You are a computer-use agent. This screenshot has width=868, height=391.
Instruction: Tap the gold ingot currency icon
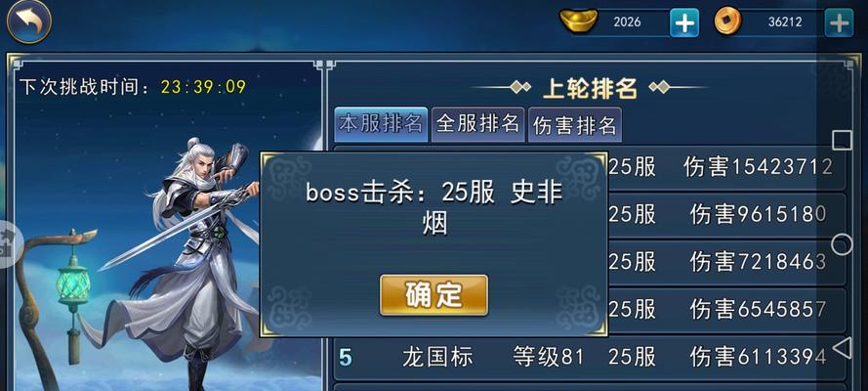[578, 22]
